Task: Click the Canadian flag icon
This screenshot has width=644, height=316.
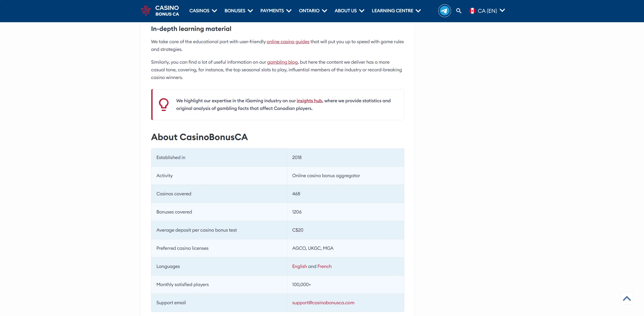Action: [x=472, y=11]
